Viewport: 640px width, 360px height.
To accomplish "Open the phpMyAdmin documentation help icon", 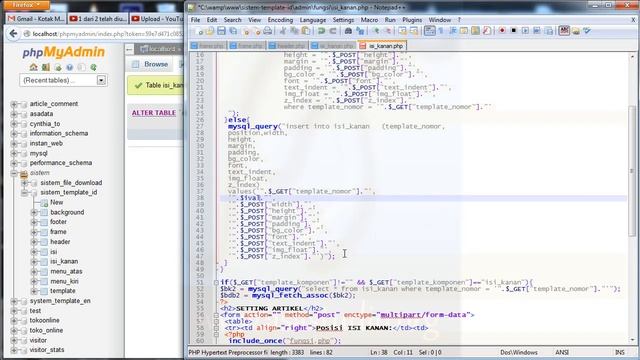I will [x=69, y=67].
